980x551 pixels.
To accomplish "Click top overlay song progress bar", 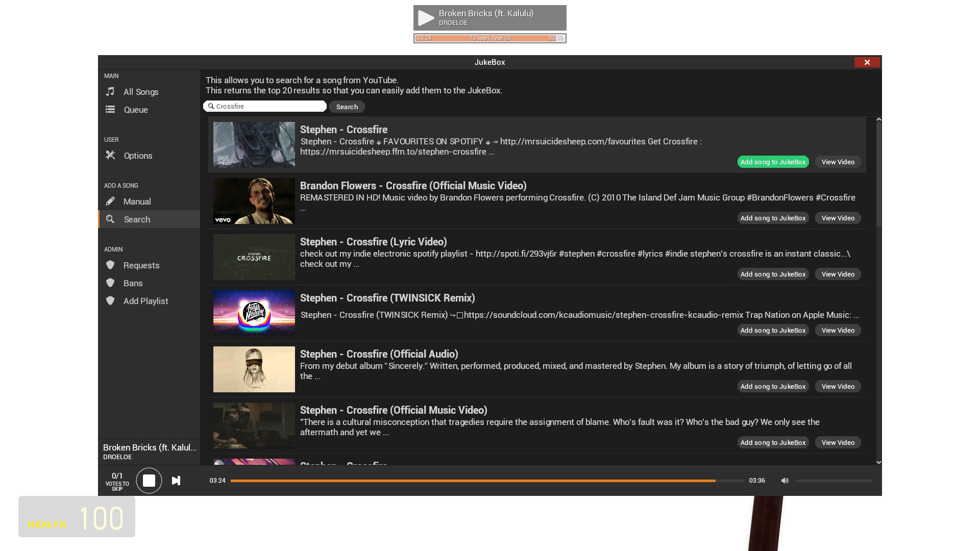I will 490,38.
